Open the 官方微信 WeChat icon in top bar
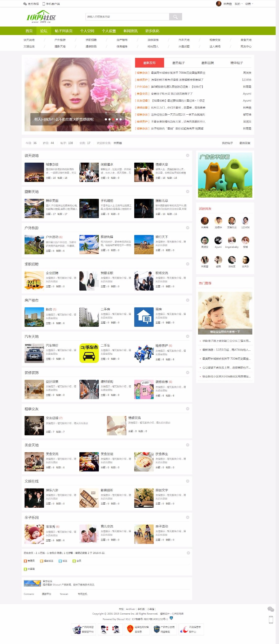Viewport: 279px width, 644px height. coord(25,4)
